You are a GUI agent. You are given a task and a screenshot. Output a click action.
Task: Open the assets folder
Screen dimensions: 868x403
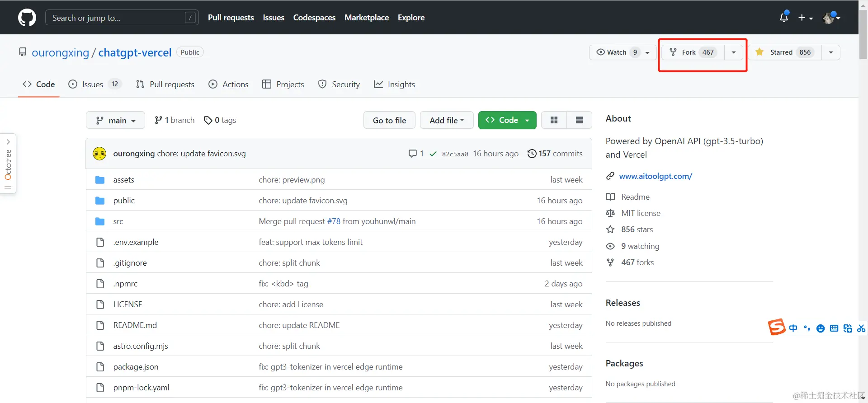tap(123, 180)
